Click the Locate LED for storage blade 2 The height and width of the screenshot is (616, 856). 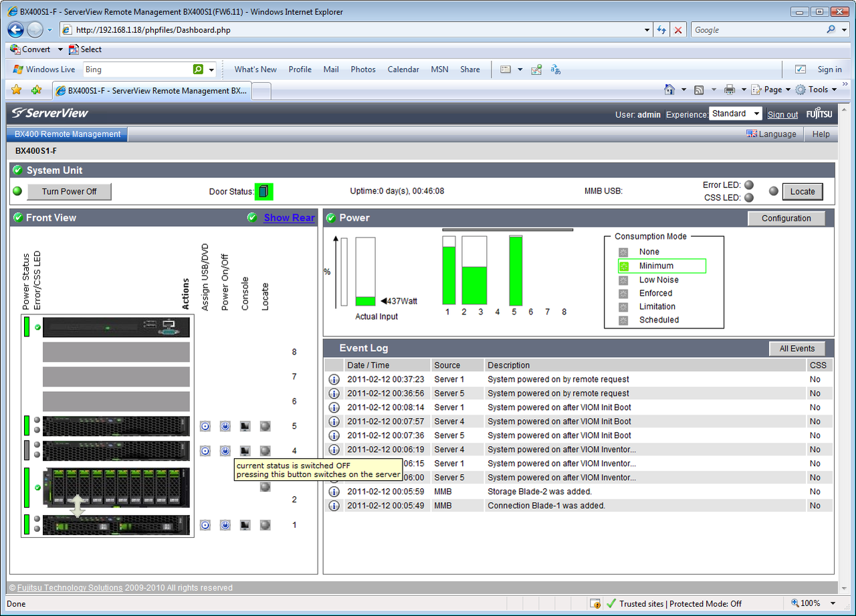tap(265, 487)
